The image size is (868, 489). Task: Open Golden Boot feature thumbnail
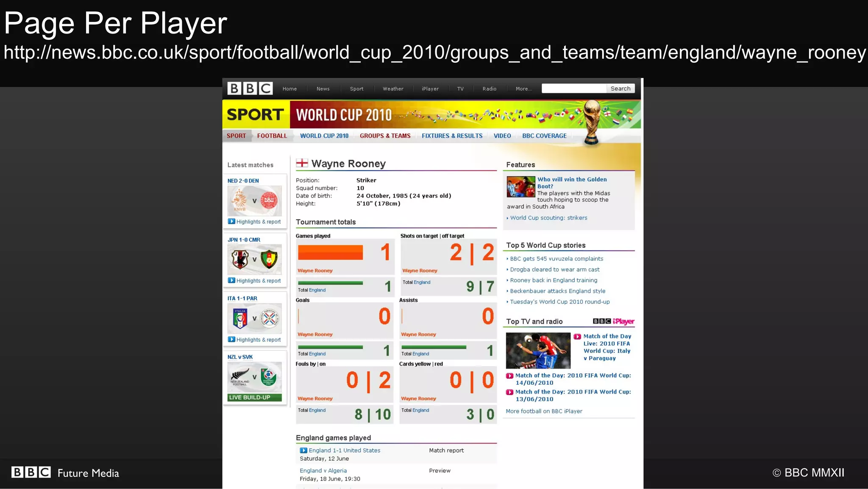pyautogui.click(x=521, y=186)
